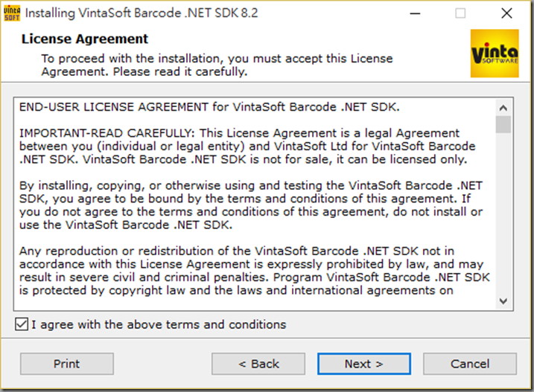Click the VintaSoft installer icon in title bar
Image resolution: width=534 pixels, height=392 pixels.
12,13
